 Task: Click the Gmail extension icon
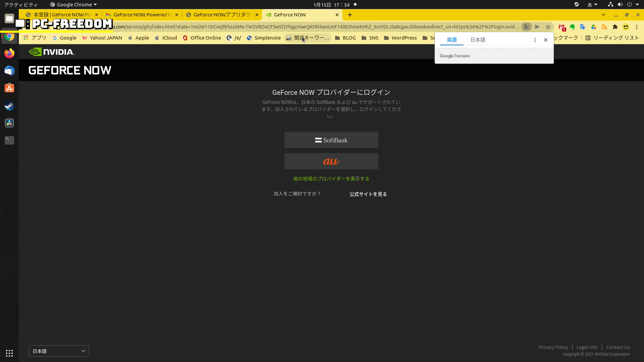coord(562,27)
